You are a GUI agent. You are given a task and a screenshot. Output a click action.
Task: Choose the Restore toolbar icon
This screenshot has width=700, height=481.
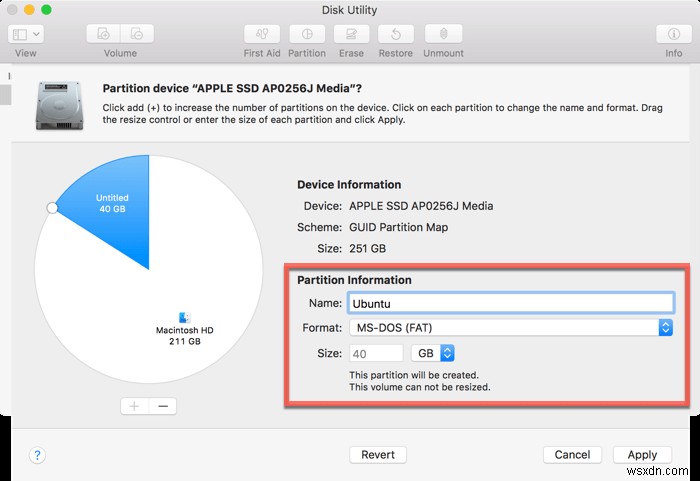(x=396, y=34)
